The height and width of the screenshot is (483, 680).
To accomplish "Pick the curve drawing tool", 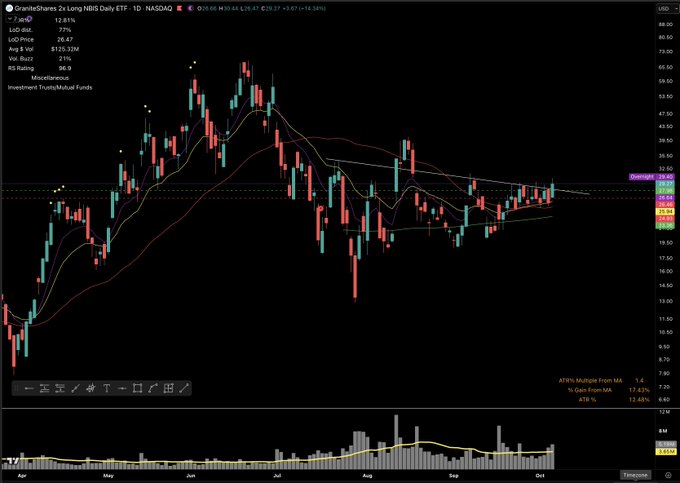I will click(x=153, y=388).
